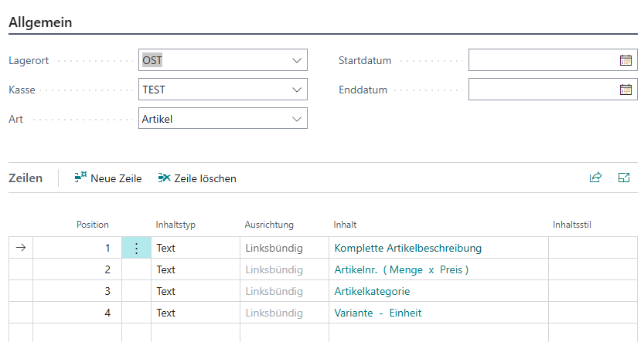
Task: Click Zeile löschen to delete the line
Action: point(197,178)
